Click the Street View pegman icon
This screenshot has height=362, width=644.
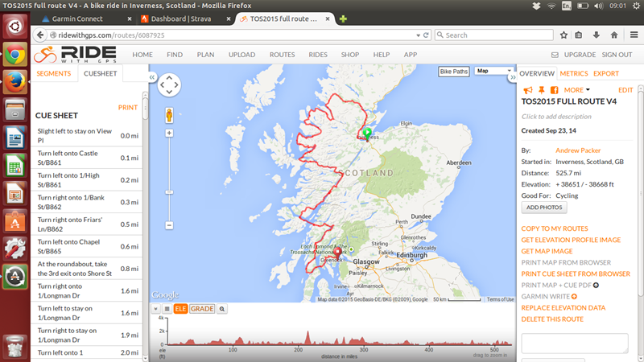[169, 115]
